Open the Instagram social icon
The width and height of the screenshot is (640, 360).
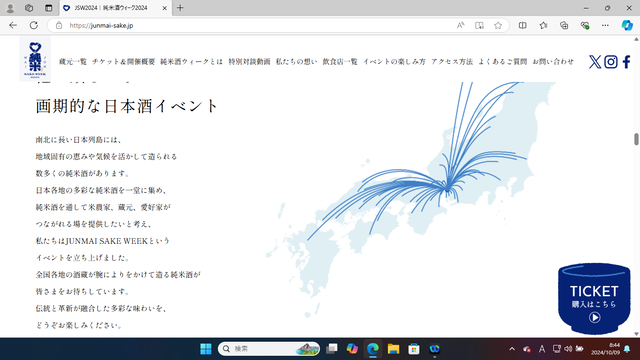611,62
